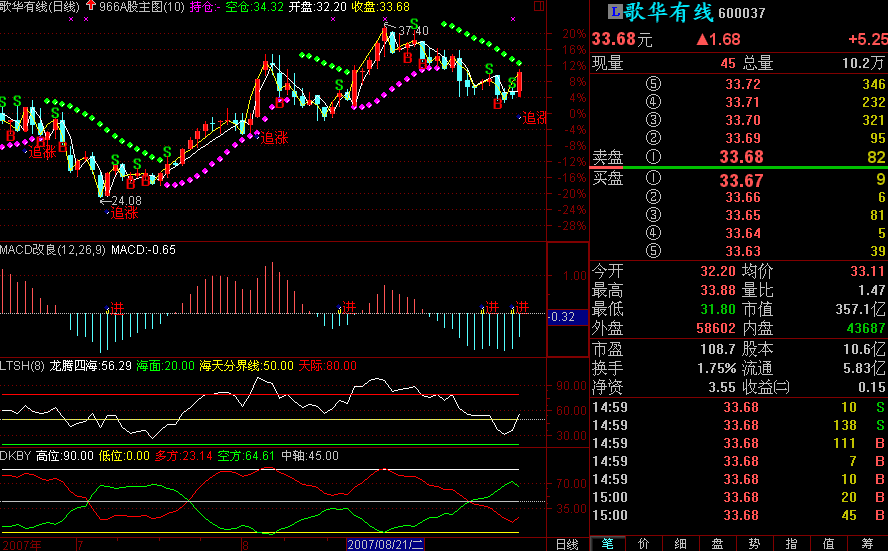
Task: Switch to the 细 detail tab
Action: tap(681, 544)
